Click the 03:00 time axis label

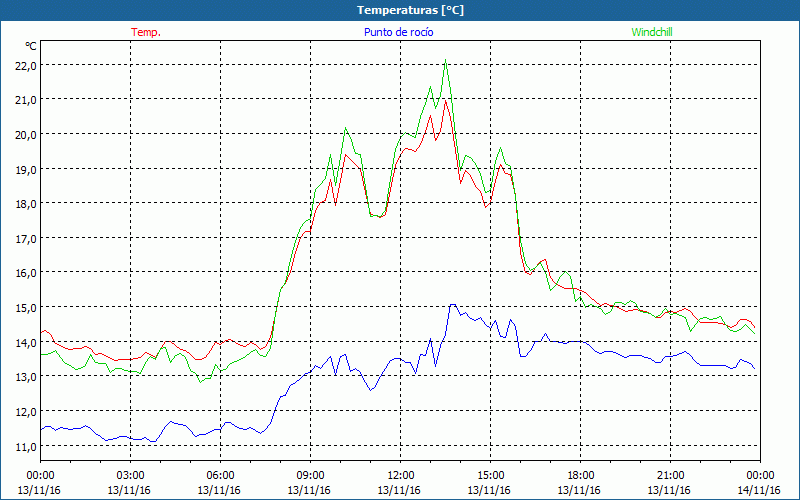(x=131, y=476)
